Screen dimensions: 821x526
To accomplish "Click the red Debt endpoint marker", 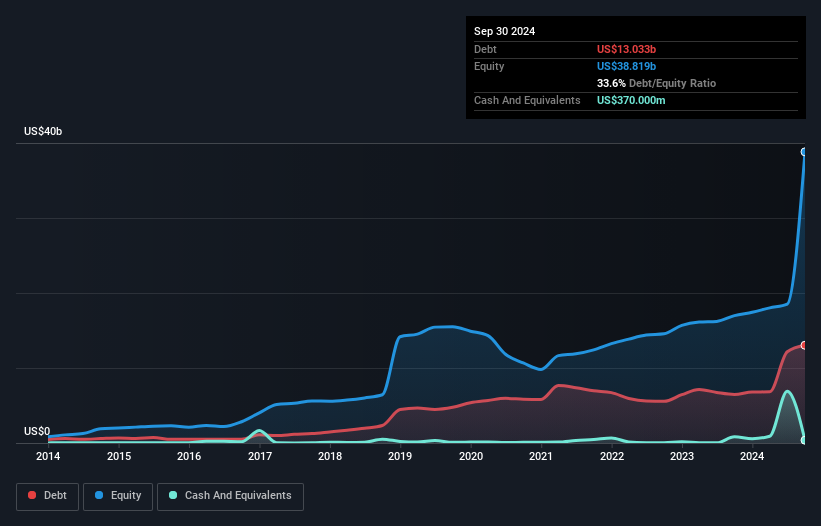I will pyautogui.click(x=804, y=345).
